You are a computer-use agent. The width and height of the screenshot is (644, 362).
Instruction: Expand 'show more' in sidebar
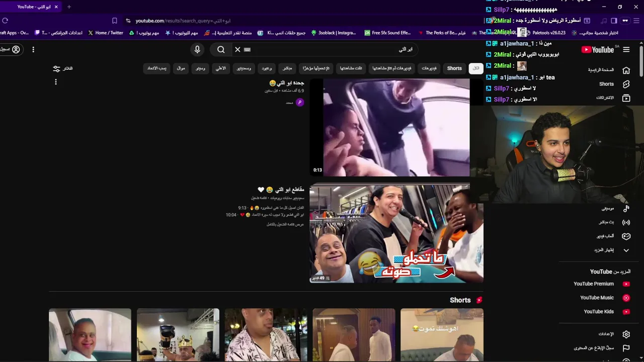click(x=612, y=250)
